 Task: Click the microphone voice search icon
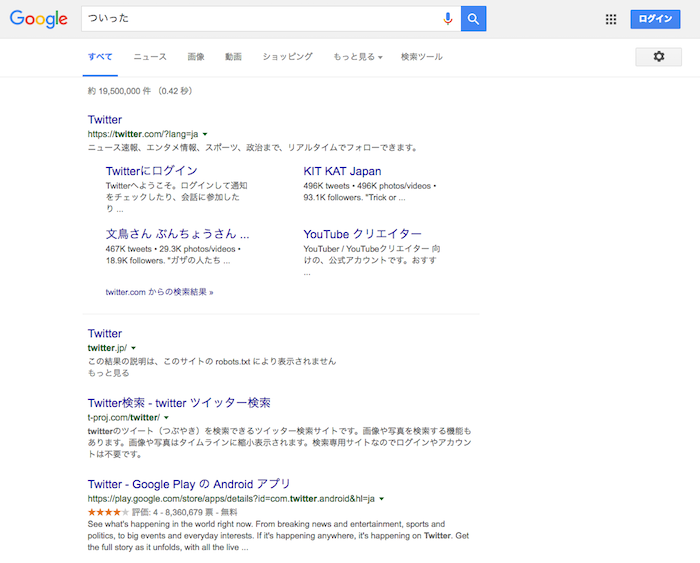pyautogui.click(x=447, y=19)
